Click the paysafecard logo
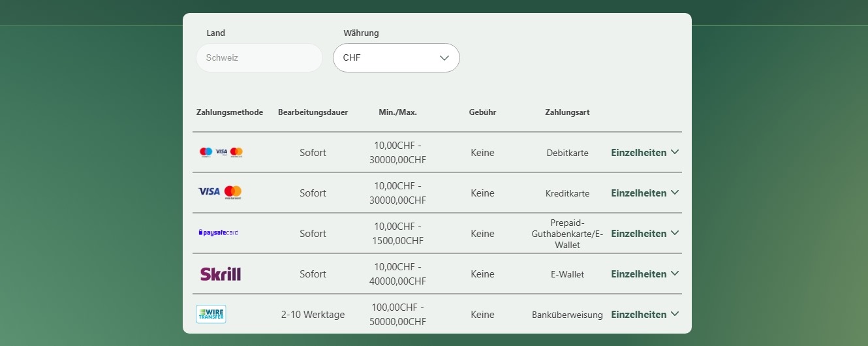 (x=219, y=232)
